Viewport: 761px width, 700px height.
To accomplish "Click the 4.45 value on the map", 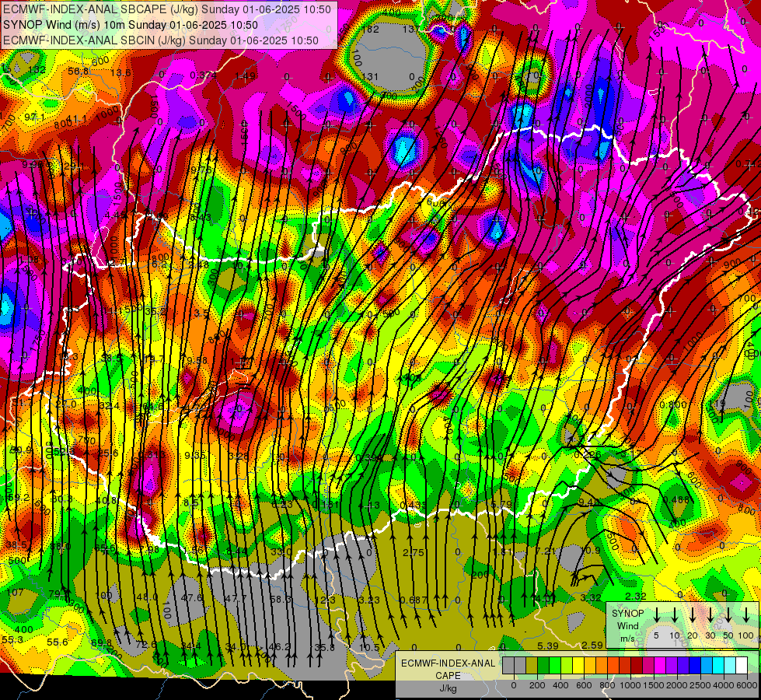I will click(115, 215).
